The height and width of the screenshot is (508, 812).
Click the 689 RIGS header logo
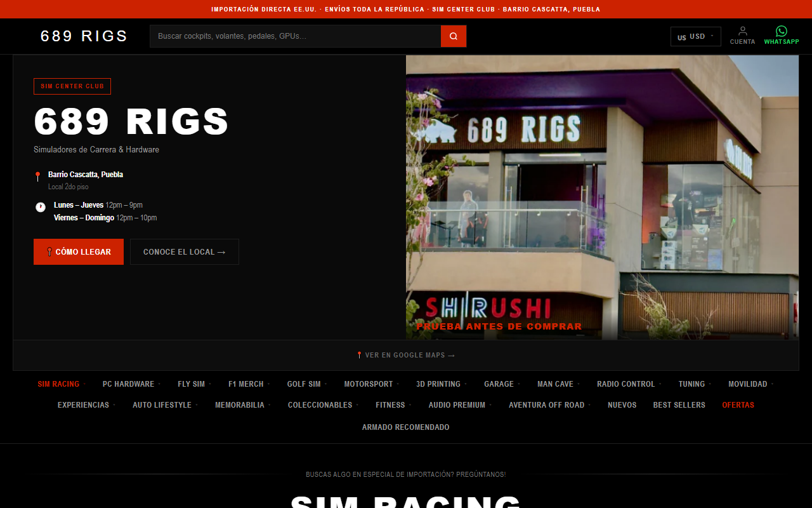[84, 36]
